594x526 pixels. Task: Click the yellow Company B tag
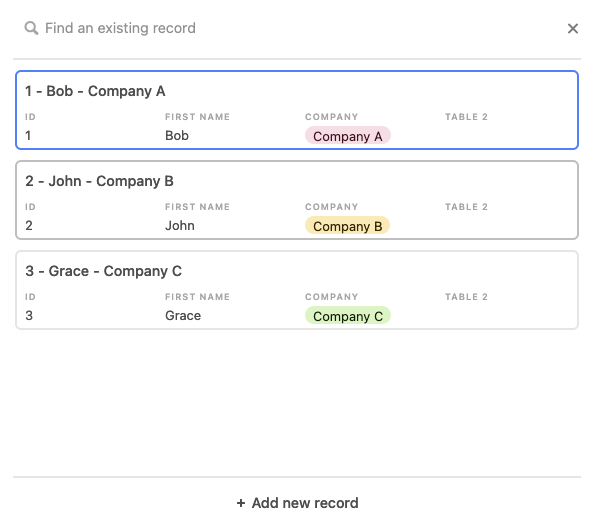[x=347, y=225]
